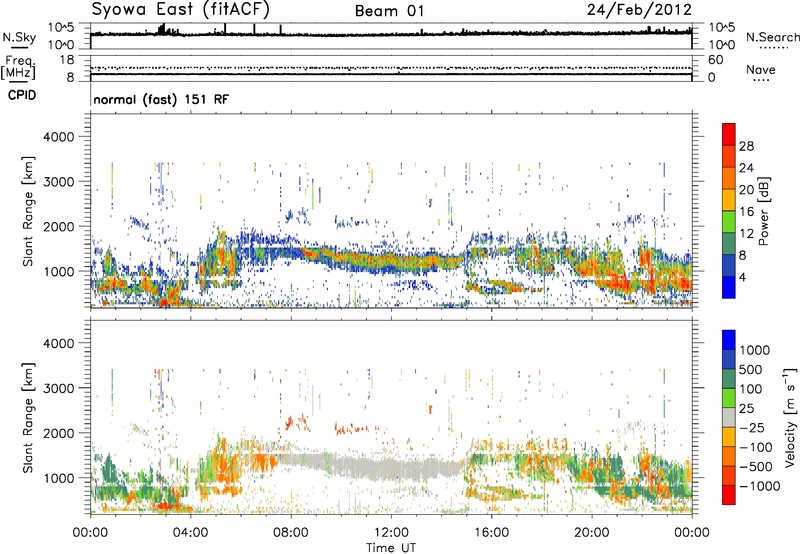Click the '28' label on the Power scale

point(746,146)
